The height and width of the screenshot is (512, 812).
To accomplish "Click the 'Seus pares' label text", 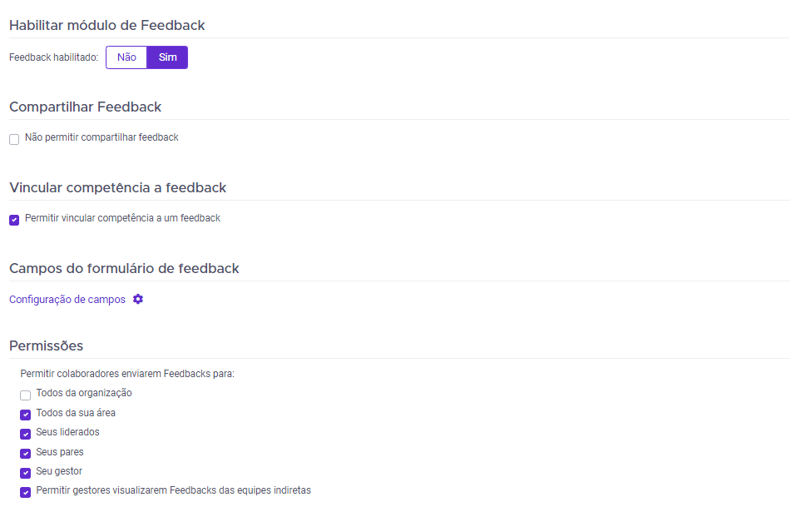I will click(x=60, y=452).
